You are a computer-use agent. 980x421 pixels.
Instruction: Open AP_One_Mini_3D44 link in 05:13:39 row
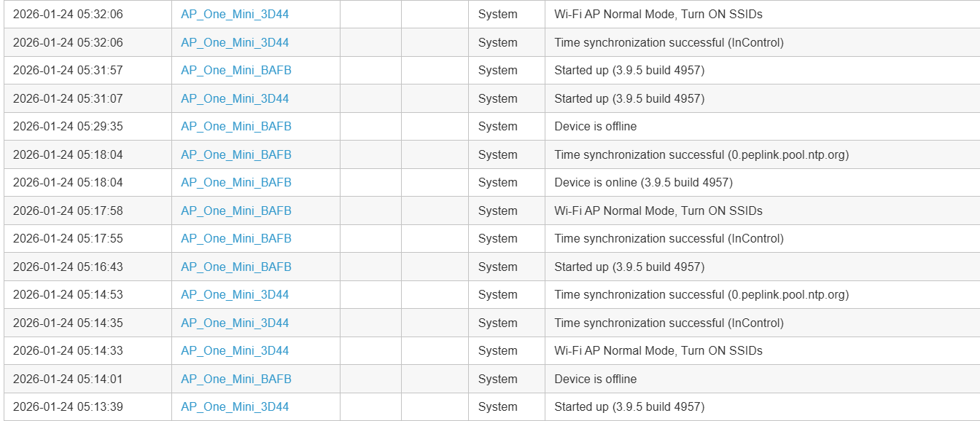click(235, 407)
